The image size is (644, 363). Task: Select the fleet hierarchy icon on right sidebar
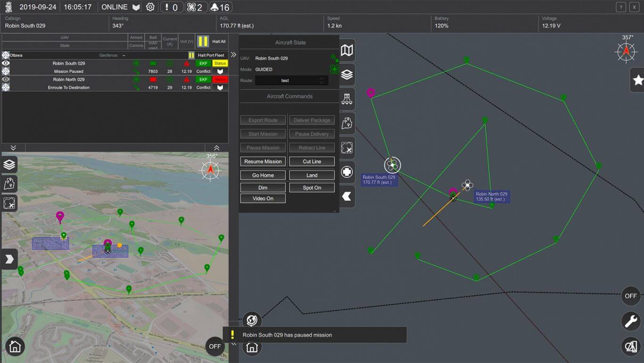pos(347,99)
